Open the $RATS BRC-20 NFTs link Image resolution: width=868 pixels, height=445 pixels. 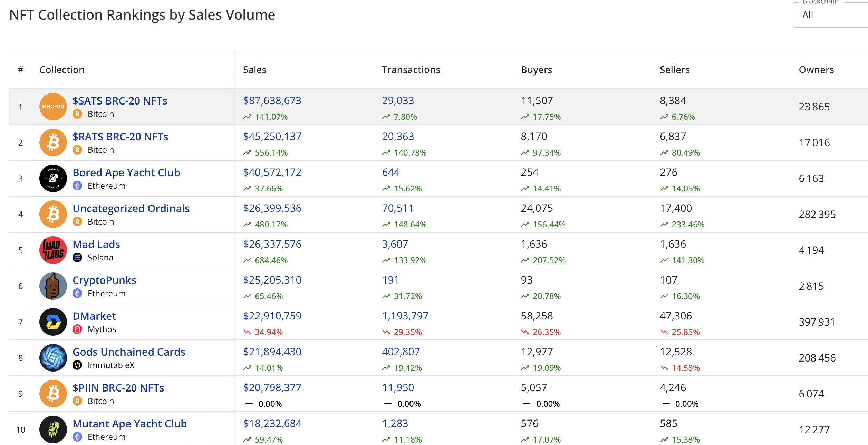120,137
